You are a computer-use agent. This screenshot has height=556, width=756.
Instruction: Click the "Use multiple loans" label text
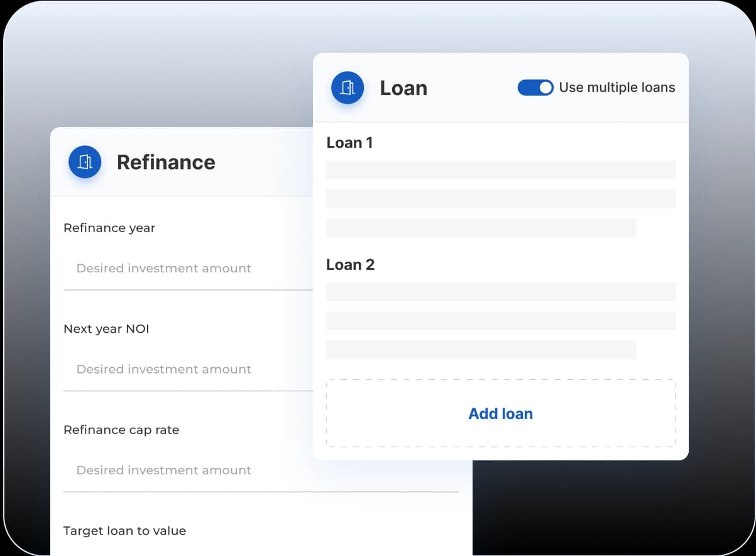(x=616, y=87)
